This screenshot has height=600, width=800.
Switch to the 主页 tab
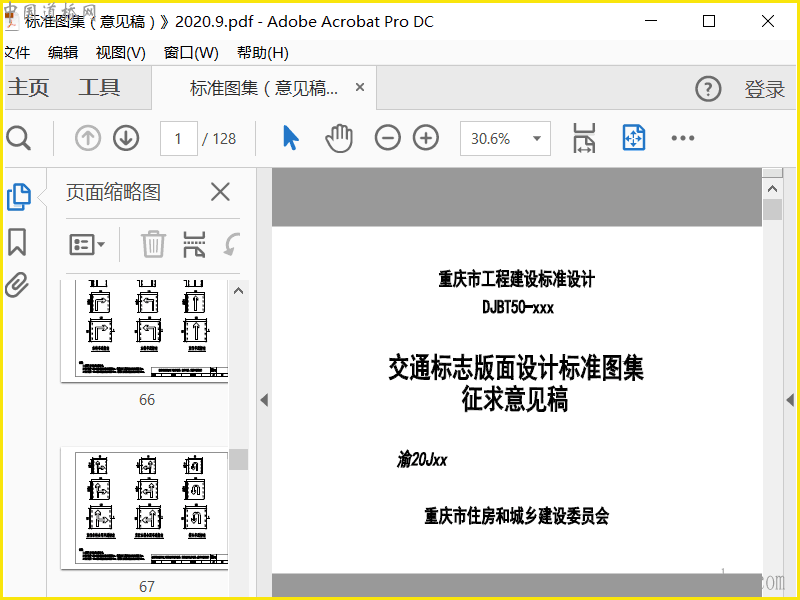click(x=28, y=87)
